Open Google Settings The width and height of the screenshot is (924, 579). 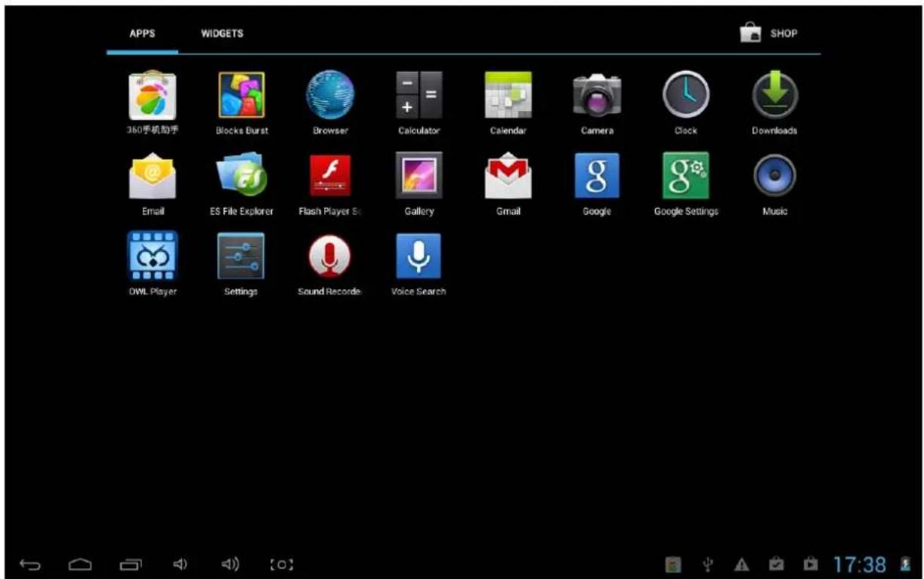click(x=686, y=184)
